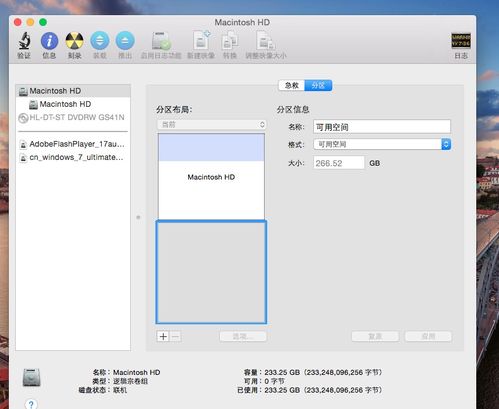Image resolution: width=499 pixels, height=409 pixels.
Task: Remove partition with the minus button
Action: 176,336
